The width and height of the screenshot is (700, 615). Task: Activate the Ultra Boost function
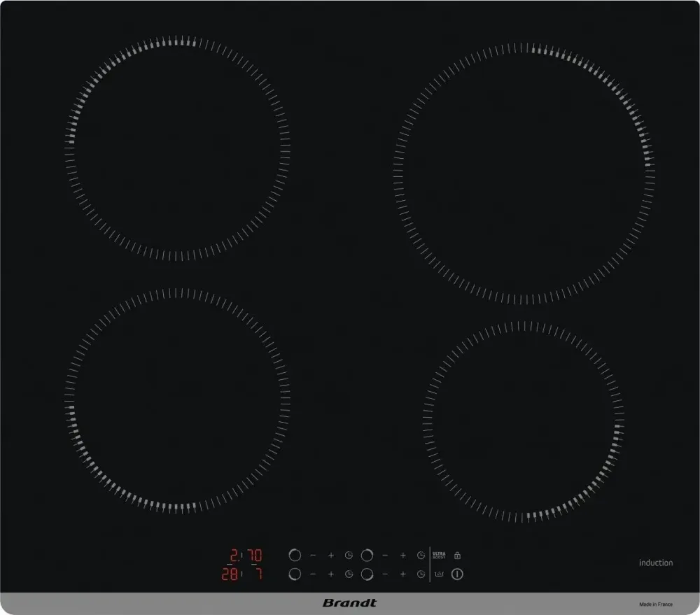[x=439, y=556]
